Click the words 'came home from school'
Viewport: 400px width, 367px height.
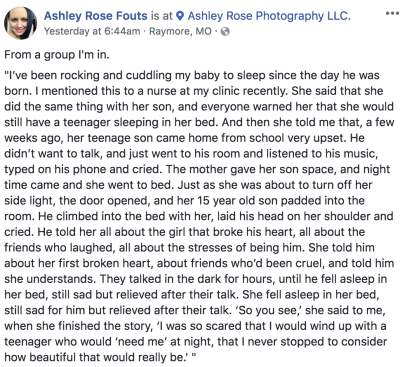214,138
